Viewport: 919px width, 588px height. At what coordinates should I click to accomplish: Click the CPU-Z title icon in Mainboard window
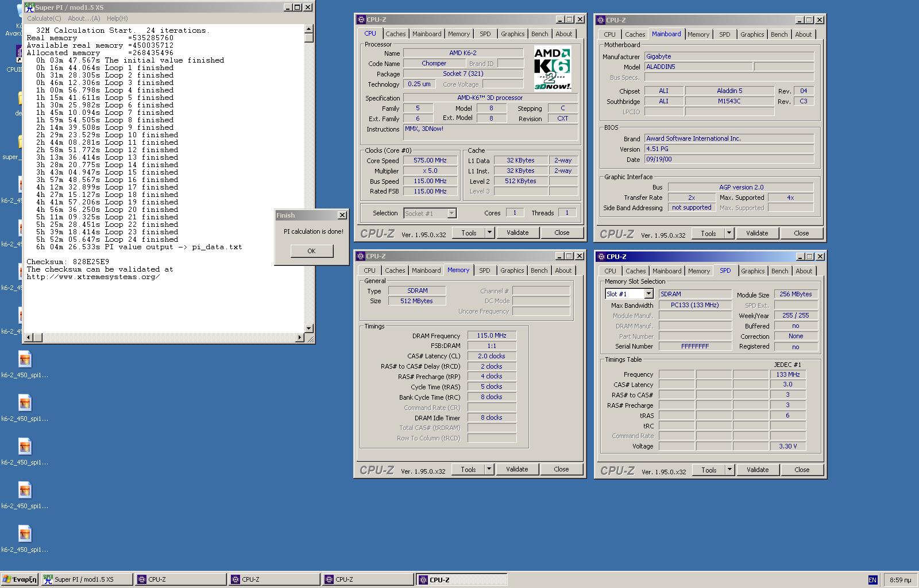[x=601, y=20]
